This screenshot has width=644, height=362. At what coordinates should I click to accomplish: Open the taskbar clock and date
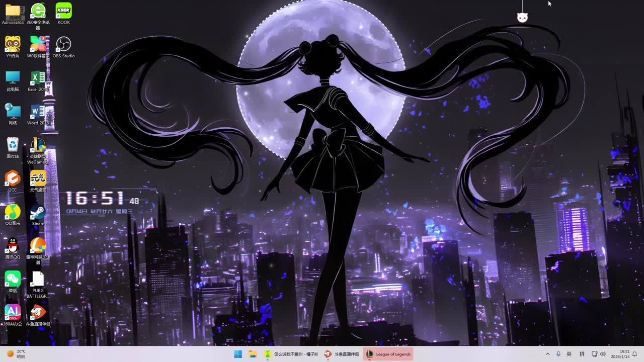[624, 354]
